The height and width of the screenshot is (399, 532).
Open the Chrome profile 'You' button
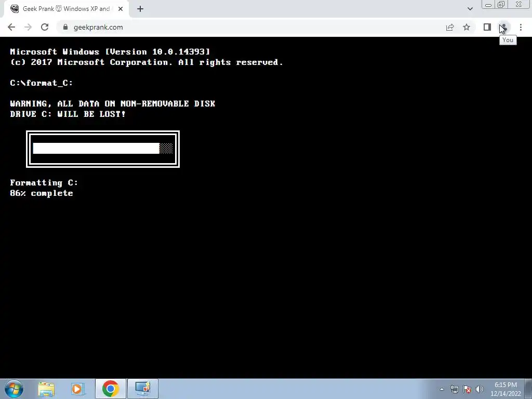(x=503, y=27)
